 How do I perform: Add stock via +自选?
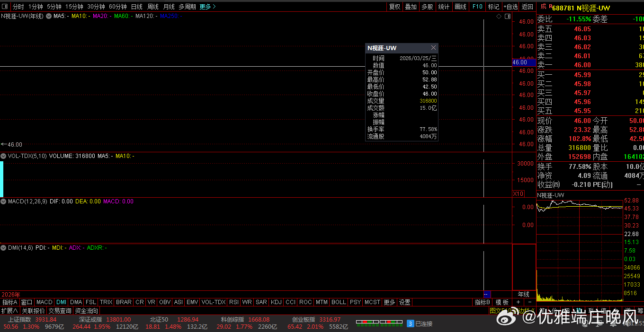click(510, 7)
